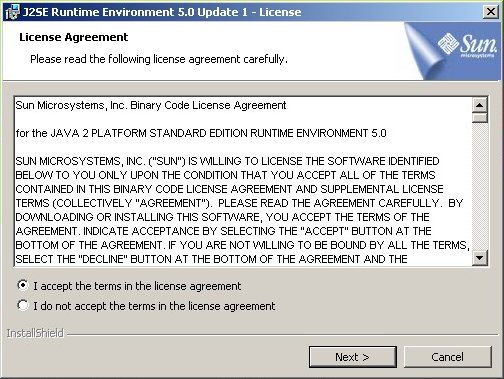Close the J2SE license dialog with X
Viewport: 504px width, 379px height.
491,12
